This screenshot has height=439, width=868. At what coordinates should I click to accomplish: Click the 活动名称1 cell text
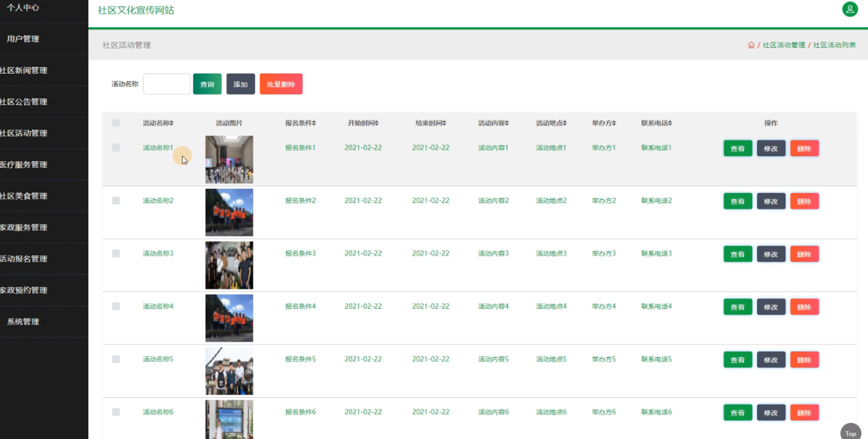(158, 148)
